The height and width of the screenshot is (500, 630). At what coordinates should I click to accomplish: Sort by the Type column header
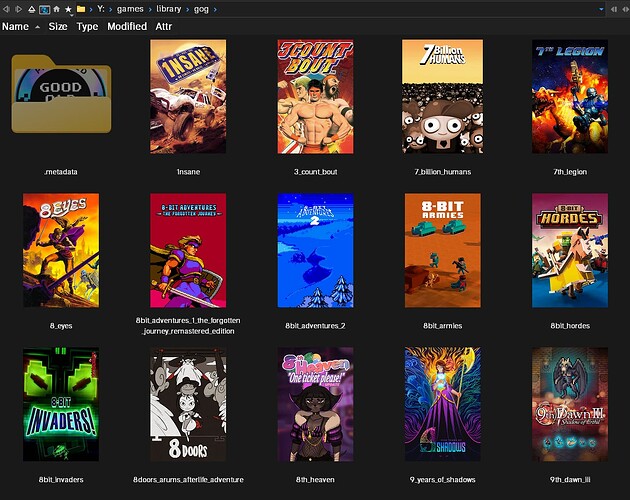[87, 27]
